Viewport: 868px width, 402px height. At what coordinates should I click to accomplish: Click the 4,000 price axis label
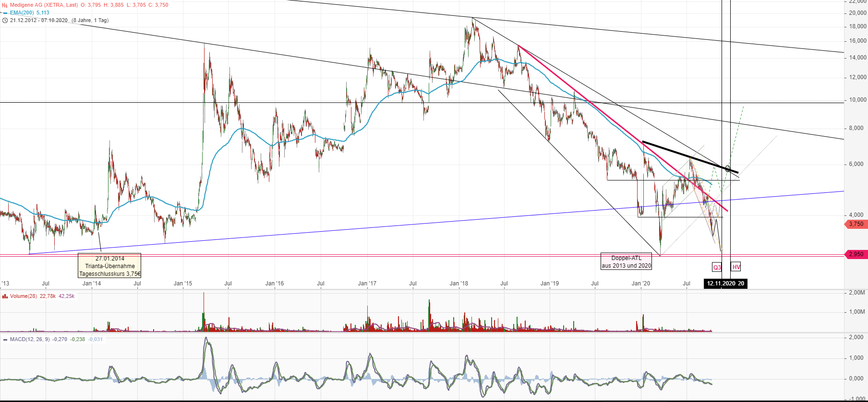pyautogui.click(x=856, y=215)
